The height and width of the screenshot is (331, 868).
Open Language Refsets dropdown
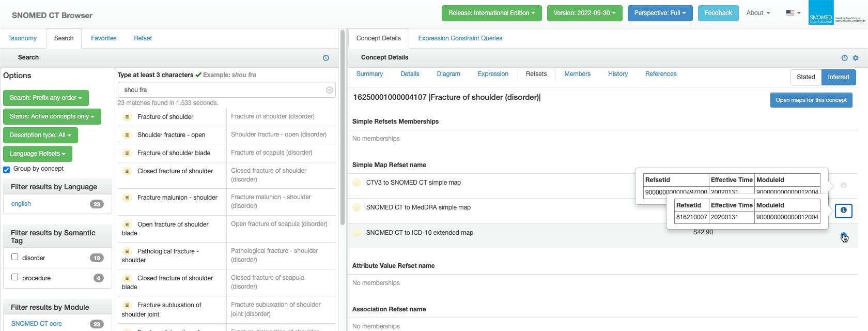[37, 154]
